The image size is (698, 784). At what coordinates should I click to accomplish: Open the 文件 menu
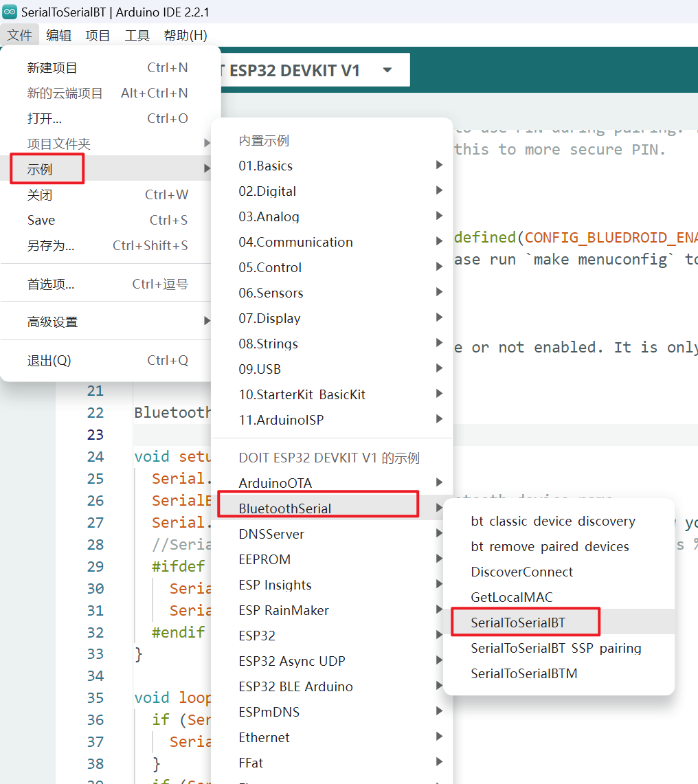click(19, 35)
